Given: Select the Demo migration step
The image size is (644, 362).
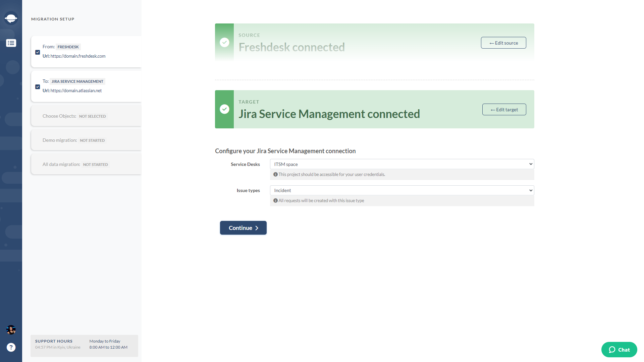Looking at the screenshot, I should tap(86, 140).
